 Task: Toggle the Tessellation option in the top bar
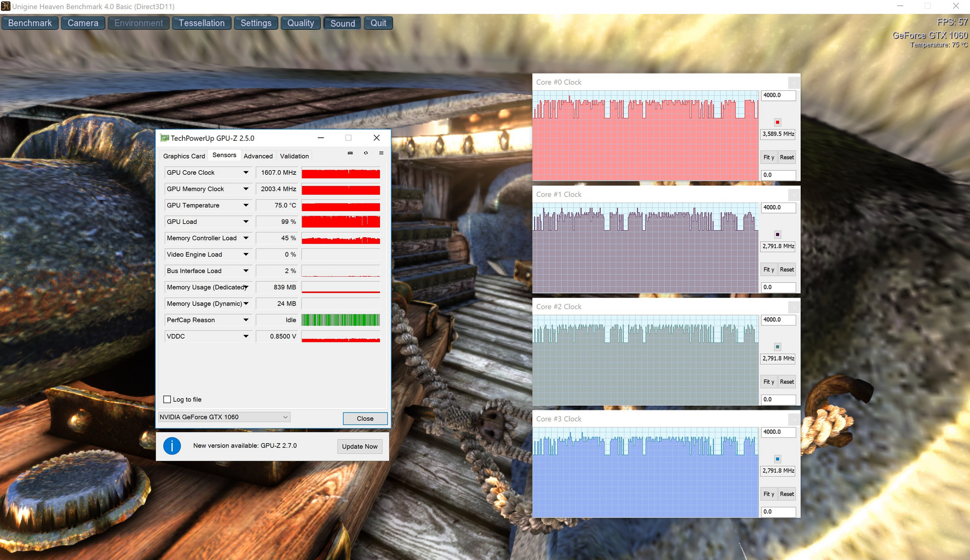tap(201, 23)
